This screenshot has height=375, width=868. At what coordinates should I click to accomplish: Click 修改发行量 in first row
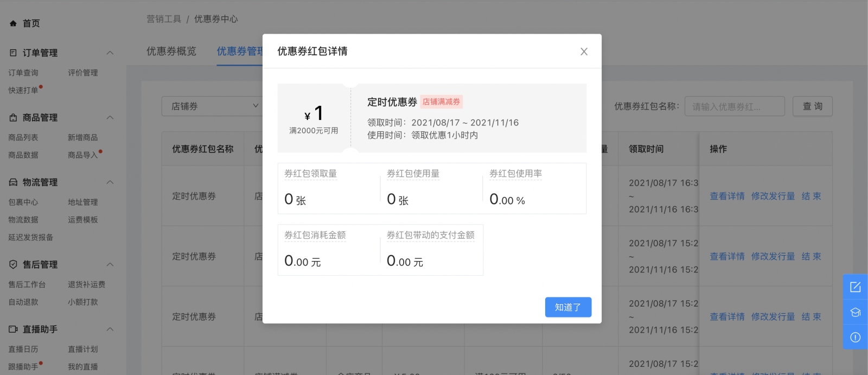pos(773,196)
